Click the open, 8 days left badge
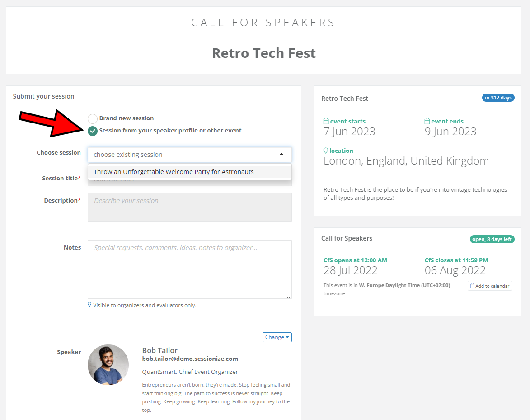530x420 pixels. pos(492,239)
